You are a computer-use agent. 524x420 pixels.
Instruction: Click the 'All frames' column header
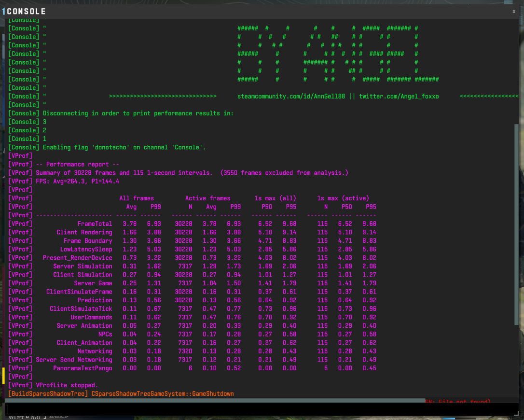137,198
